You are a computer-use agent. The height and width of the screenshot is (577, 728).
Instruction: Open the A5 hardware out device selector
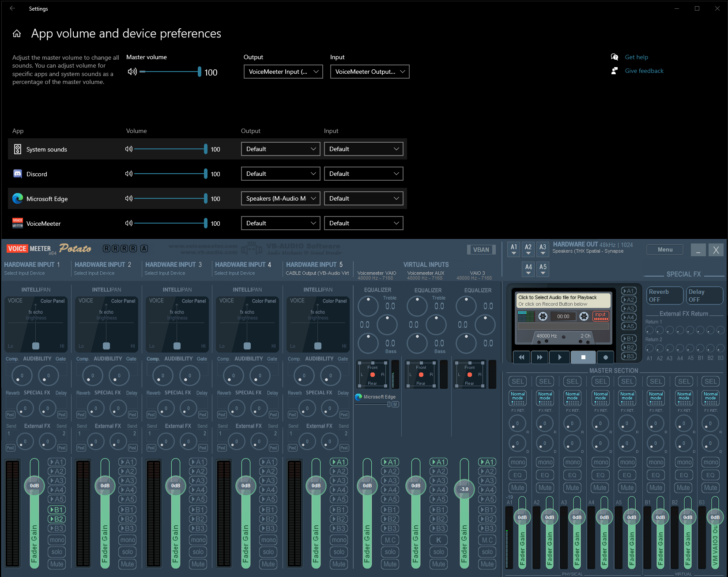543,269
